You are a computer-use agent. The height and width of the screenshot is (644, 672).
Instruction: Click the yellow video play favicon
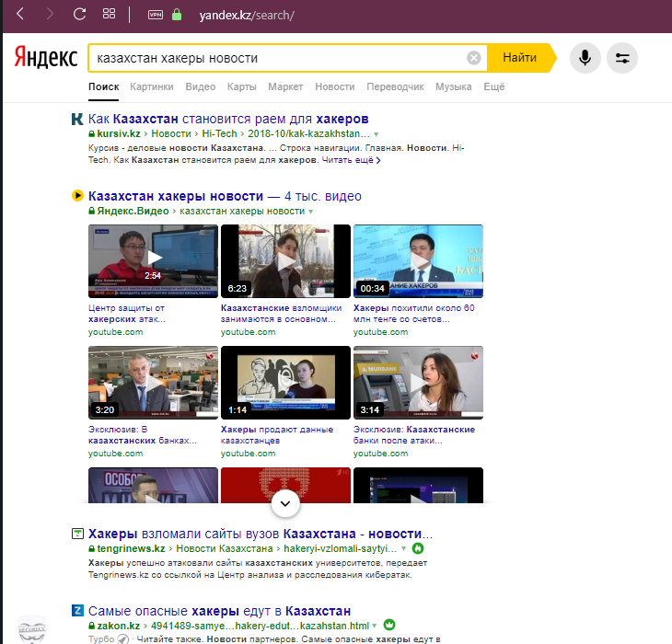click(77, 196)
